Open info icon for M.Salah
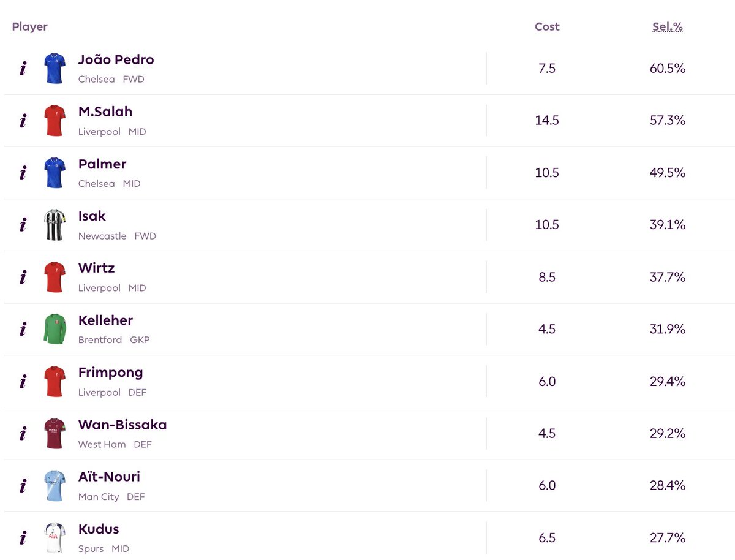Screen dimensions: 735x560 (x=23, y=120)
